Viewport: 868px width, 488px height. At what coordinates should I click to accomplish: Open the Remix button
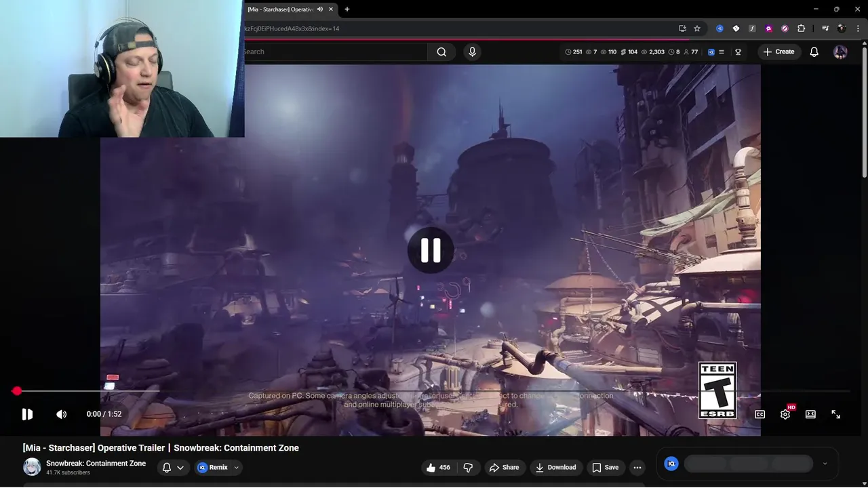pyautogui.click(x=213, y=468)
